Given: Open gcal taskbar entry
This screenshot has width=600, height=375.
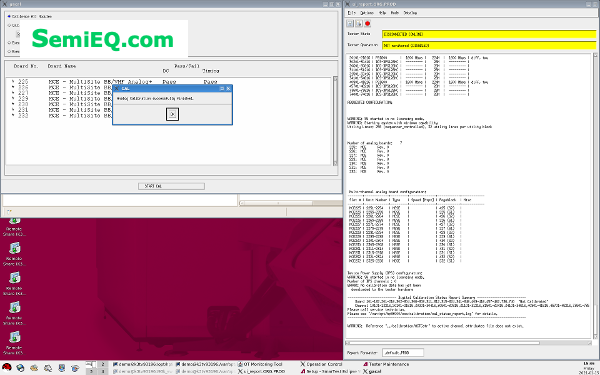Looking at the screenshot, I should tap(372, 371).
